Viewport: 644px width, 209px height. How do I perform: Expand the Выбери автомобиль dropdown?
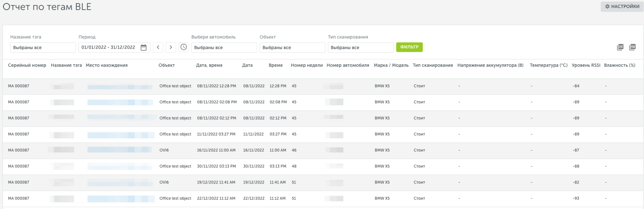click(224, 47)
